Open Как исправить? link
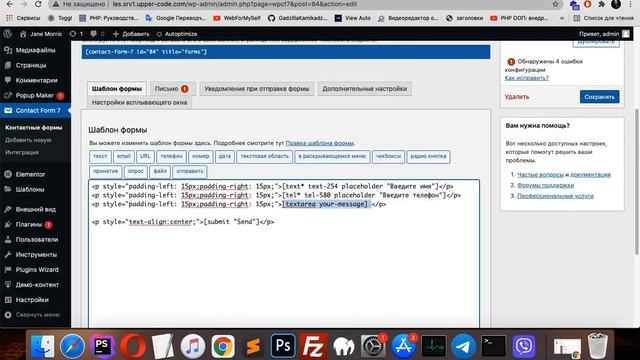Image resolution: width=640 pixels, height=360 pixels. tap(527, 78)
